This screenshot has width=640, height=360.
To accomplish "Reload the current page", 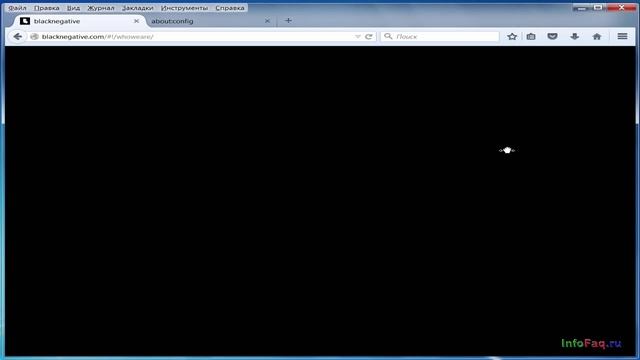I will pos(369,37).
